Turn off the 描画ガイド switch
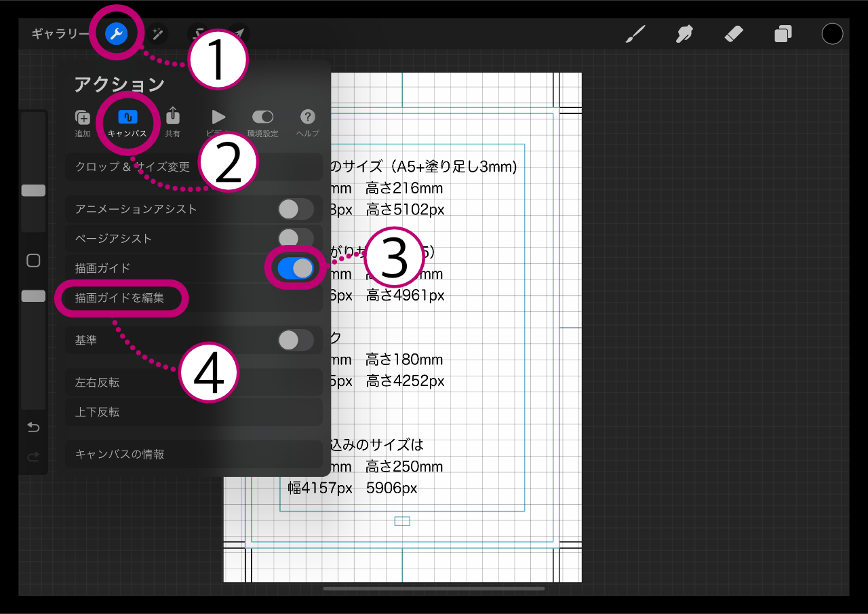Screen dimensions: 868x614 (x=296, y=268)
